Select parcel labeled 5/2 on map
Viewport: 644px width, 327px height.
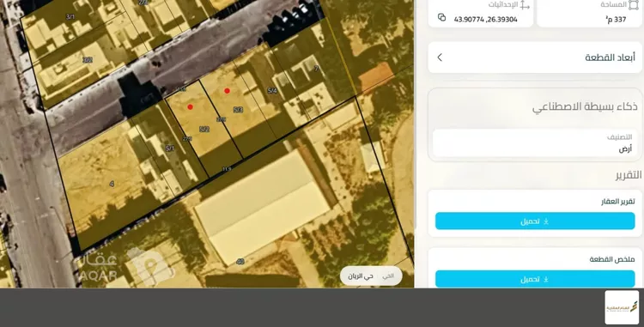tap(204, 130)
